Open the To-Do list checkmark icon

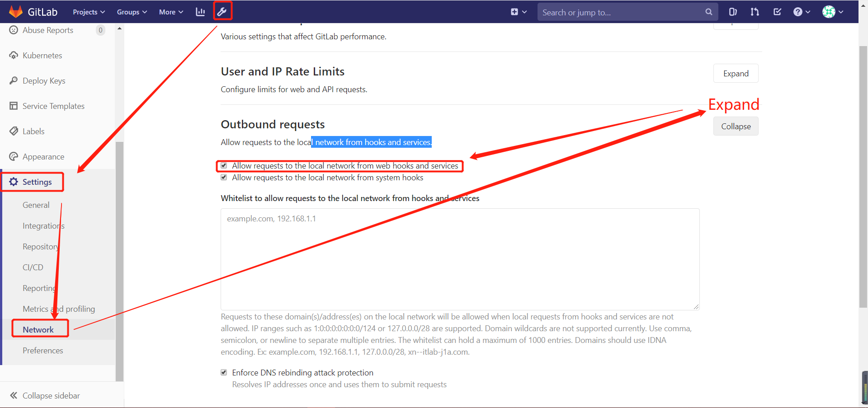tap(777, 12)
